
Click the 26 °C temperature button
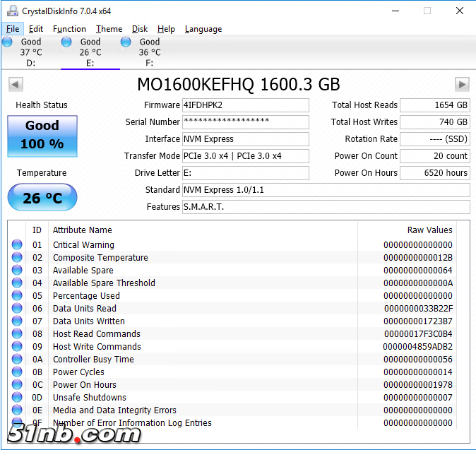coord(42,197)
